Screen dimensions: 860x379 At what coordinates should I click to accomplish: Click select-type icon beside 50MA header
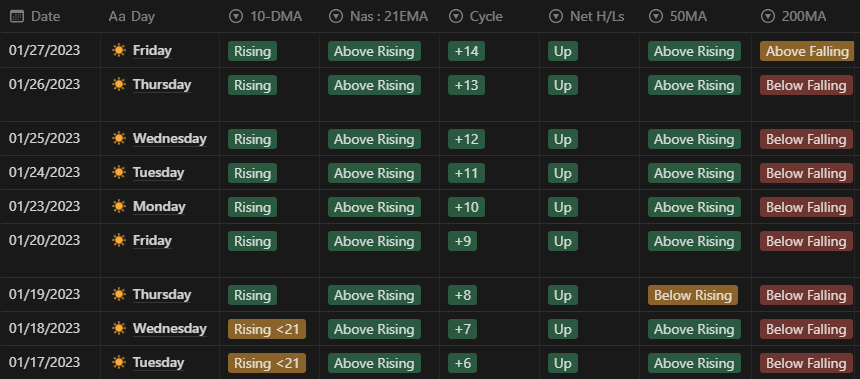[x=655, y=17]
